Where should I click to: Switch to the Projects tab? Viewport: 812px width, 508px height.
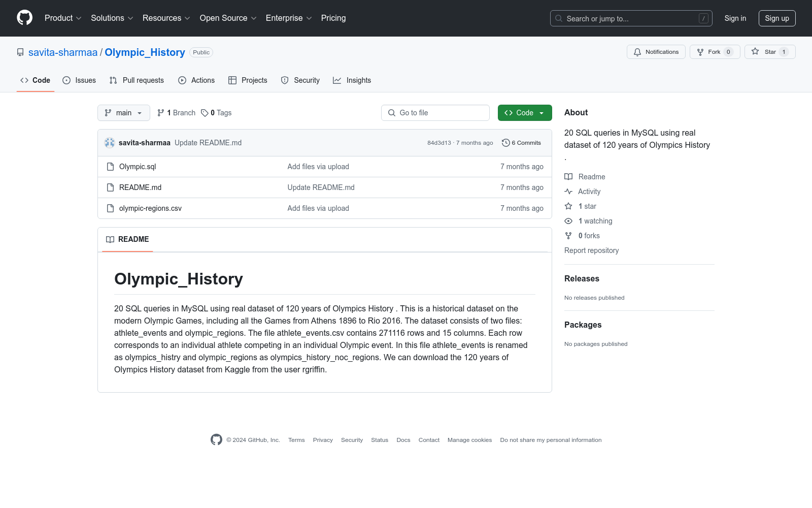pyautogui.click(x=248, y=80)
